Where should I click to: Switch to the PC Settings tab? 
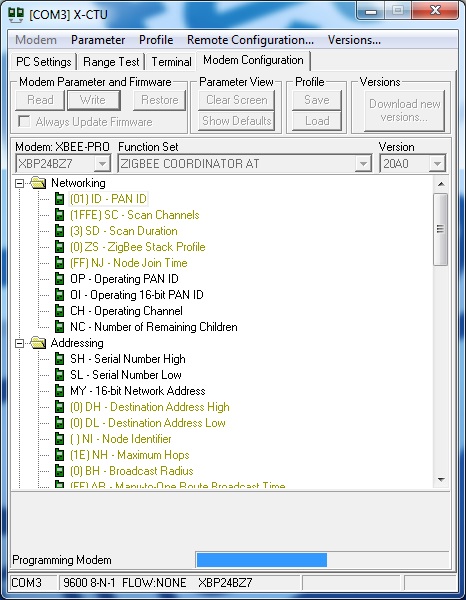pyautogui.click(x=44, y=62)
